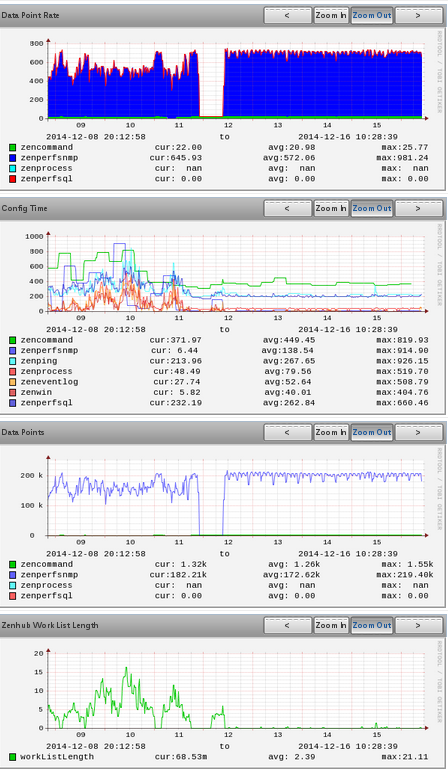This screenshot has height=769, width=448.
Task: Zoom In on Zenhub Work List Length graph
Action: coord(331,625)
